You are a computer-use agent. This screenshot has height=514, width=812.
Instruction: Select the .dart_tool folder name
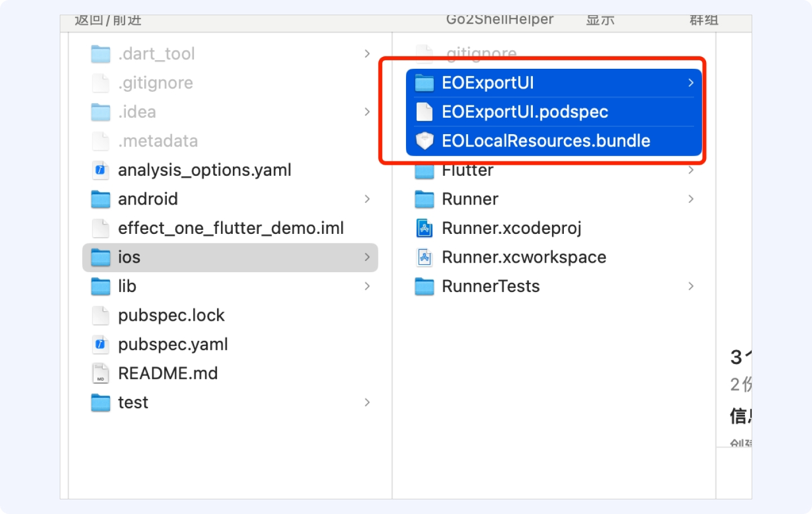click(157, 54)
